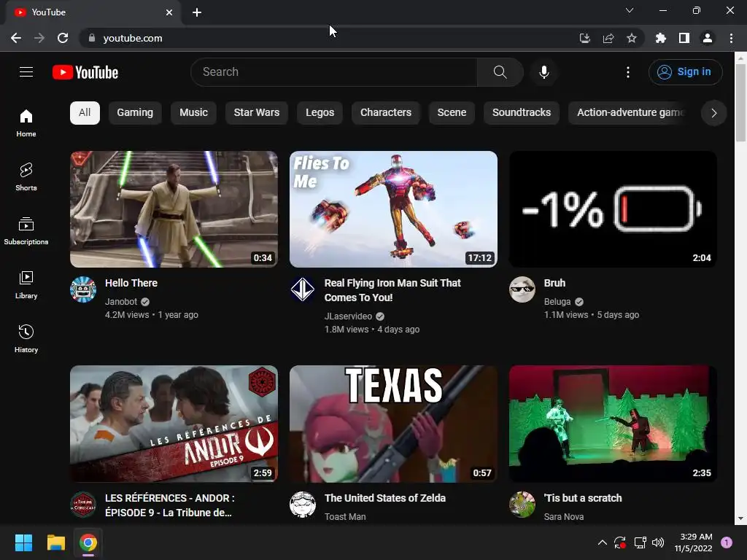This screenshot has height=560, width=747.
Task: Click the install app icon in address bar
Action: [584, 38]
